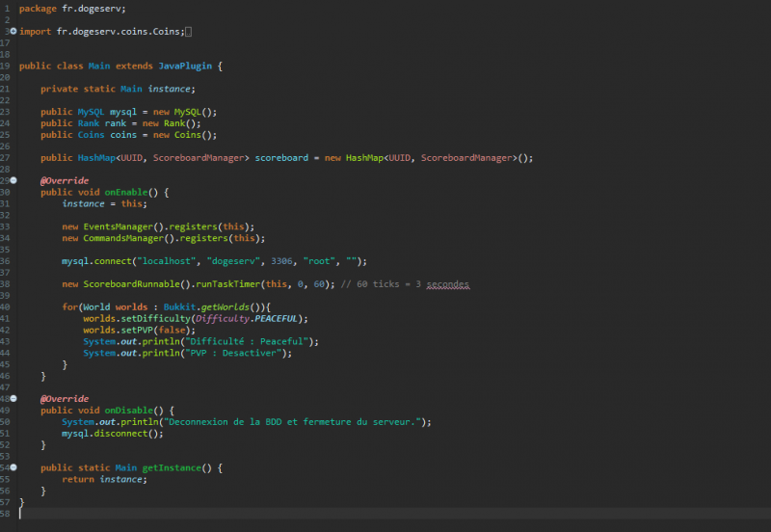This screenshot has width=771, height=532.
Task: Click the "return" keyword on line 55
Action: point(78,479)
